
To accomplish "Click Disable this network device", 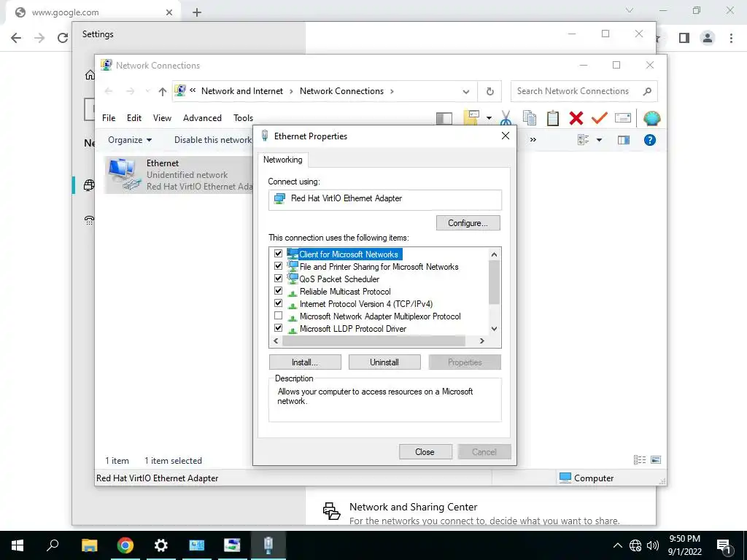I will (212, 140).
